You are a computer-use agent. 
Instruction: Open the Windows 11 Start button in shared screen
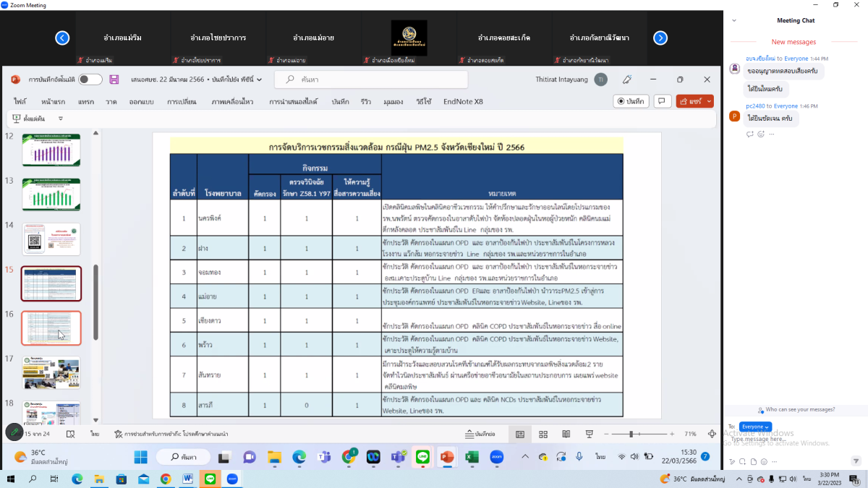pyautogui.click(x=140, y=457)
